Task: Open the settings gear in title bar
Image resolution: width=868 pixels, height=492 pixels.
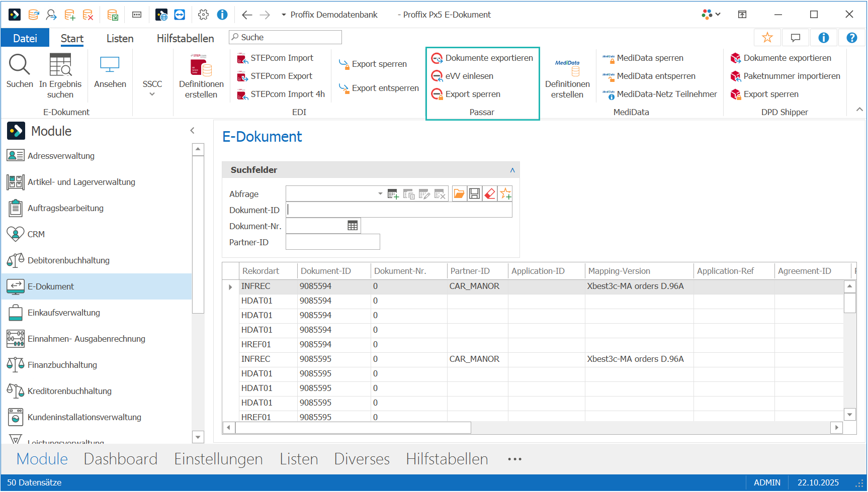Action: click(203, 15)
